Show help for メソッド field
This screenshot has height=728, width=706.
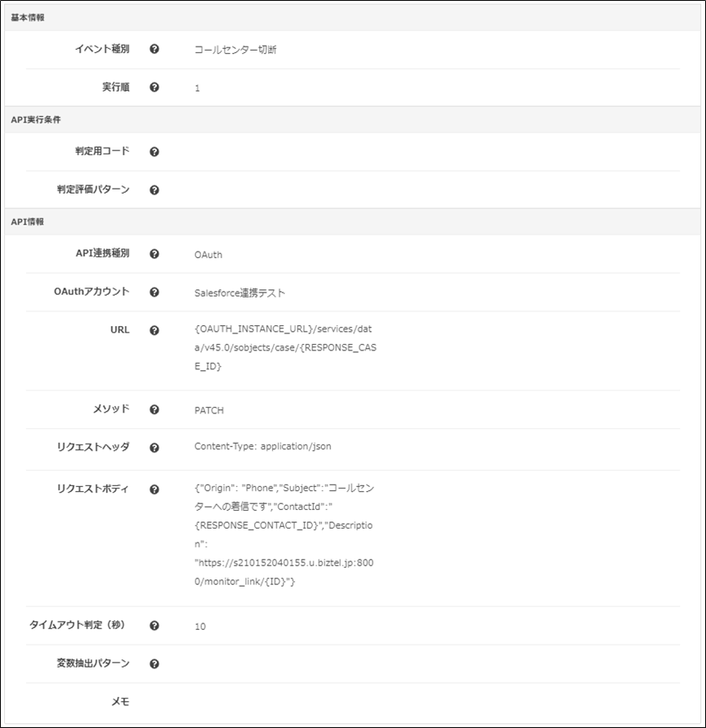point(154,409)
